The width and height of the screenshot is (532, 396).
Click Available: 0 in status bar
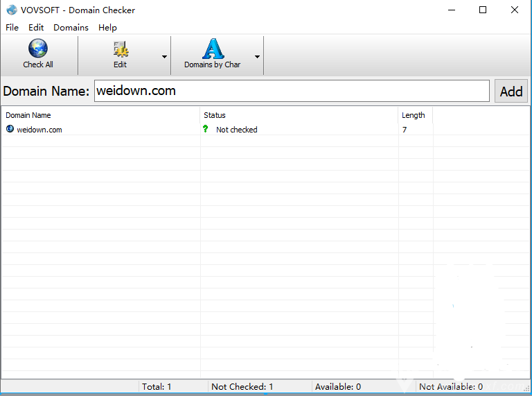[x=337, y=387]
